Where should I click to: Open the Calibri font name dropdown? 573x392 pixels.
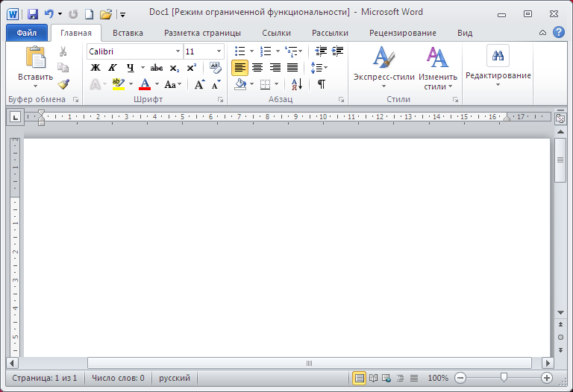coord(178,51)
